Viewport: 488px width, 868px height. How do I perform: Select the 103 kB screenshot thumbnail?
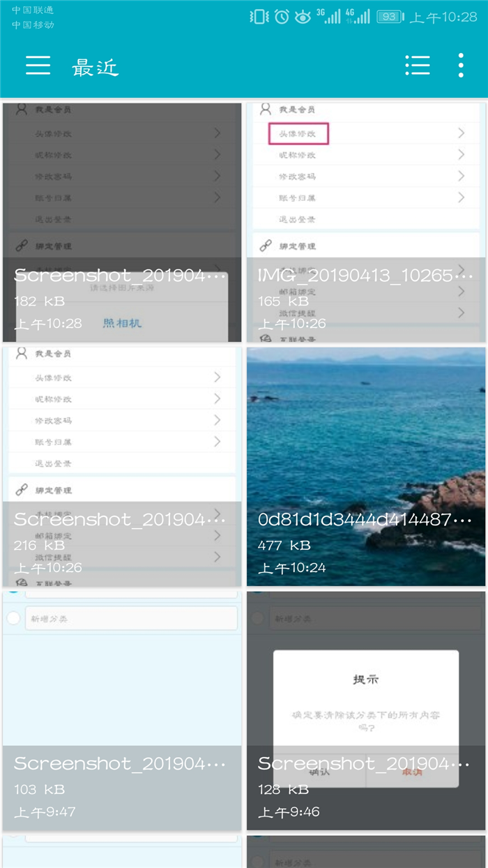[x=122, y=711]
